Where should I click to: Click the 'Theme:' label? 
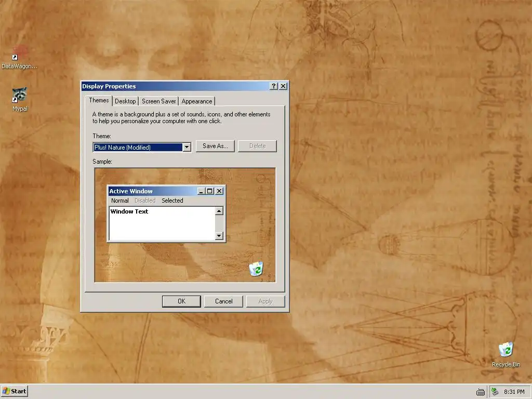[x=102, y=136]
